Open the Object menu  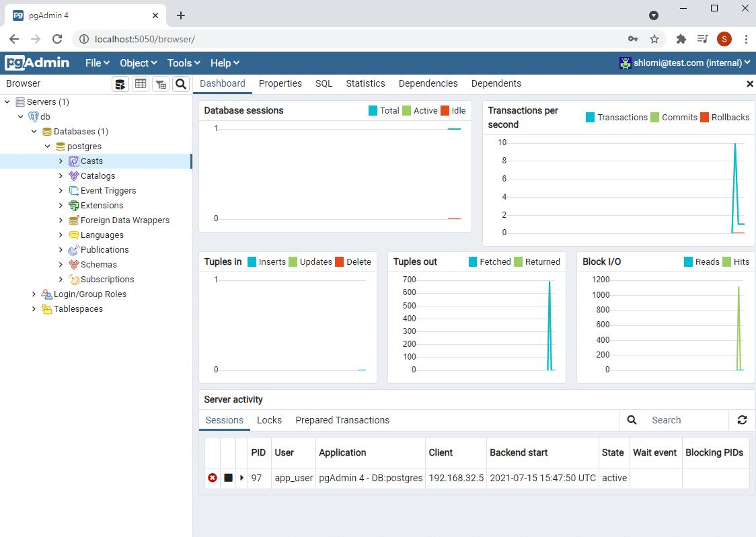coord(138,63)
